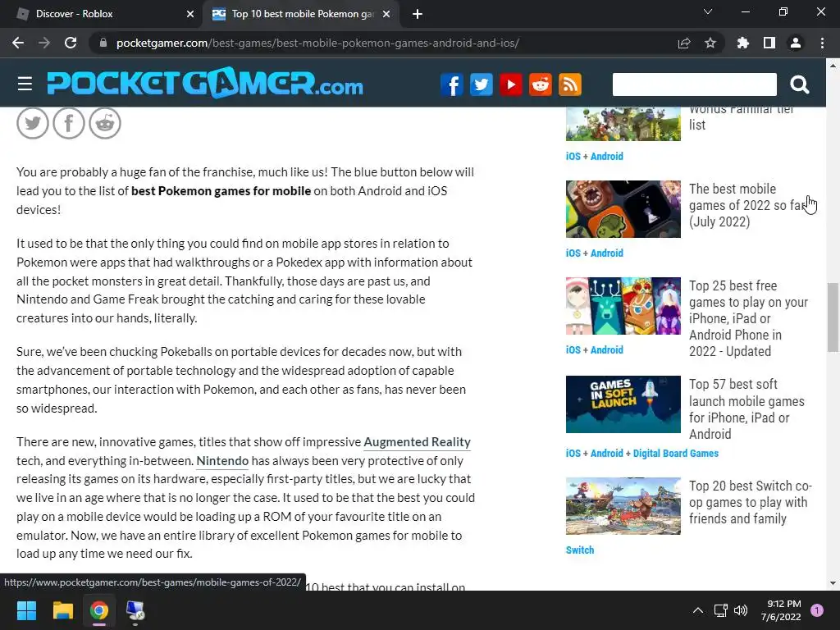Open 'Top 25 best free games' article
840x630 pixels.
pos(748,318)
